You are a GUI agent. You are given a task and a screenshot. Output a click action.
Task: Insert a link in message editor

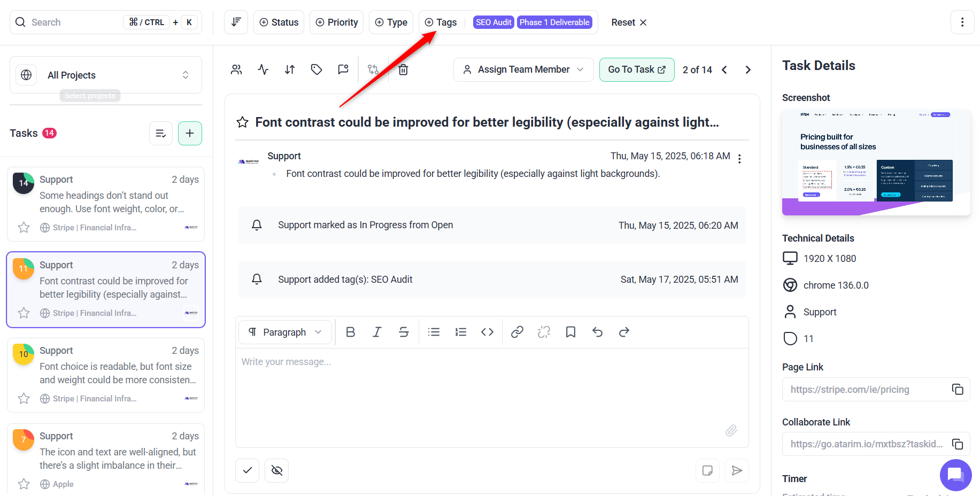pos(517,332)
